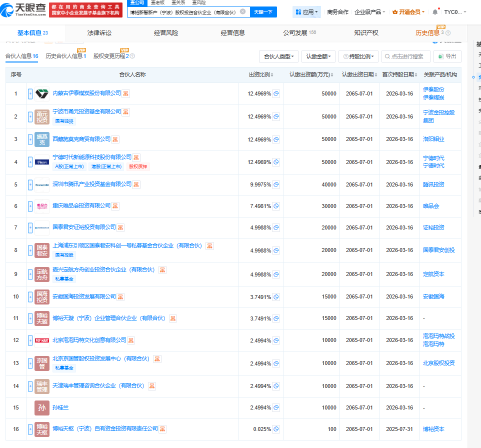Open pie chart for 内蒙古伊泰煤炭 share ratio
Screen dimensions: 481x448
276,93
